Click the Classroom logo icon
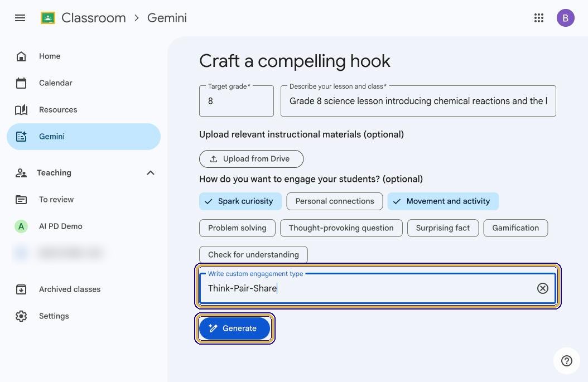Screen dimensions: 588x382 coord(48,18)
